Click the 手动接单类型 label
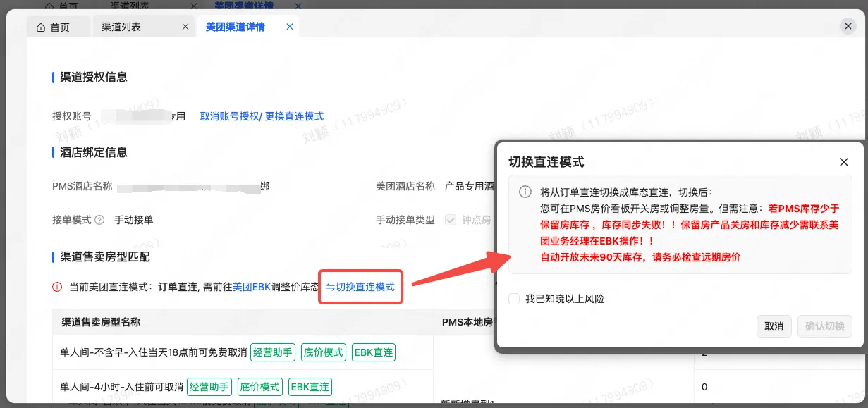Image resolution: width=868 pixels, height=408 pixels. coord(405,220)
